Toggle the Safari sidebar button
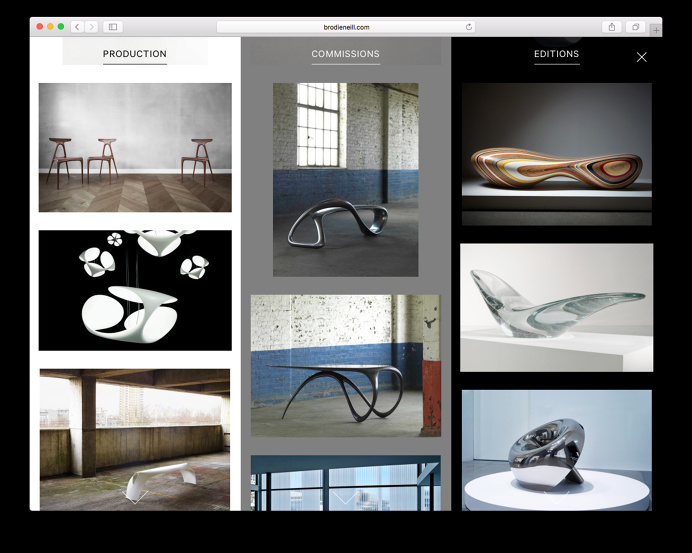 point(113,27)
